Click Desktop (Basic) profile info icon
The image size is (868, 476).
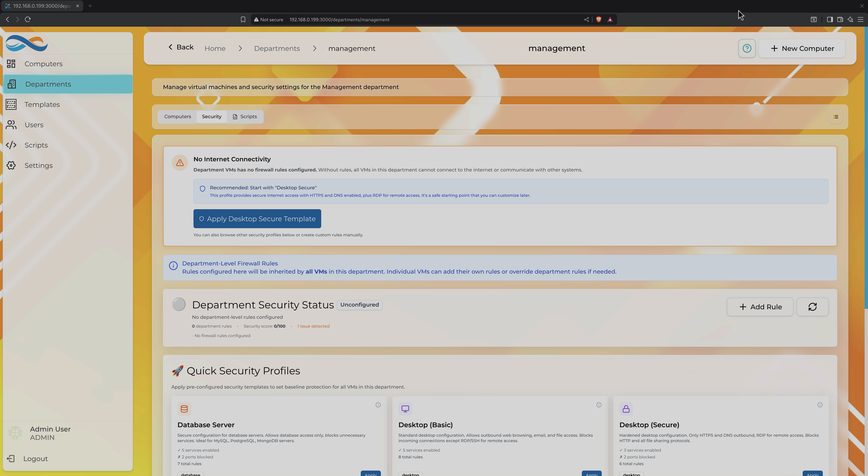[x=599, y=405]
